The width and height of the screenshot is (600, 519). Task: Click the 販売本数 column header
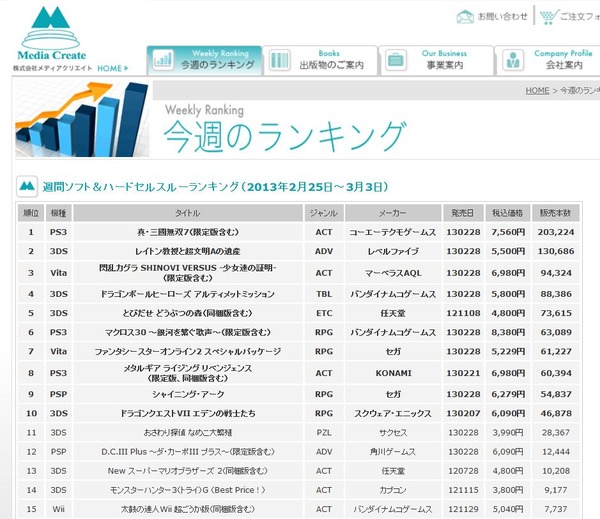556,213
